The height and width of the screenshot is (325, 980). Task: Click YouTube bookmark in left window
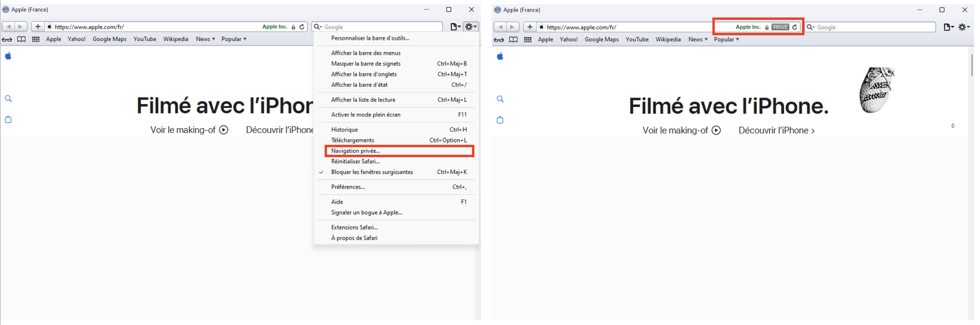(145, 39)
